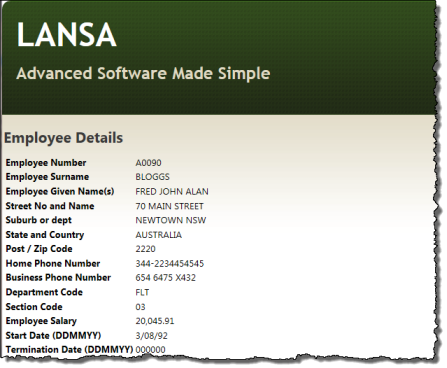Select the home phone number 344-2234454545

click(170, 264)
